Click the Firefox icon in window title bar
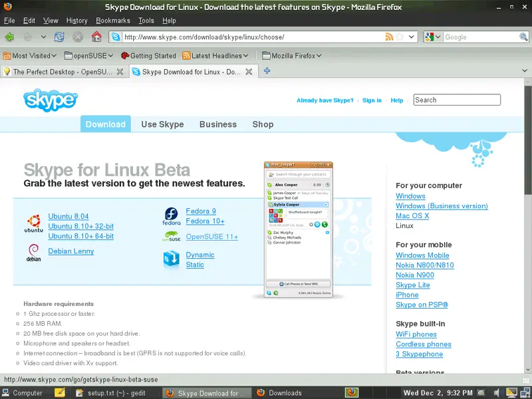532x399 pixels. (x=7, y=7)
